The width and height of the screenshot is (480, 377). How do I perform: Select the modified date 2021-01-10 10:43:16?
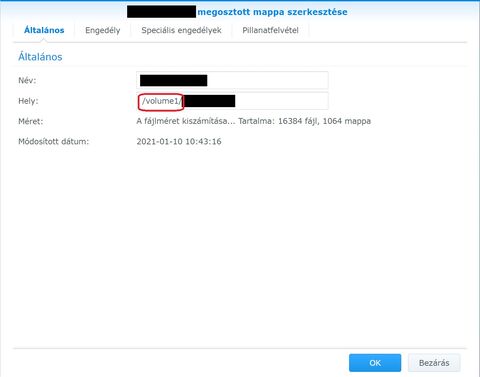tap(179, 141)
